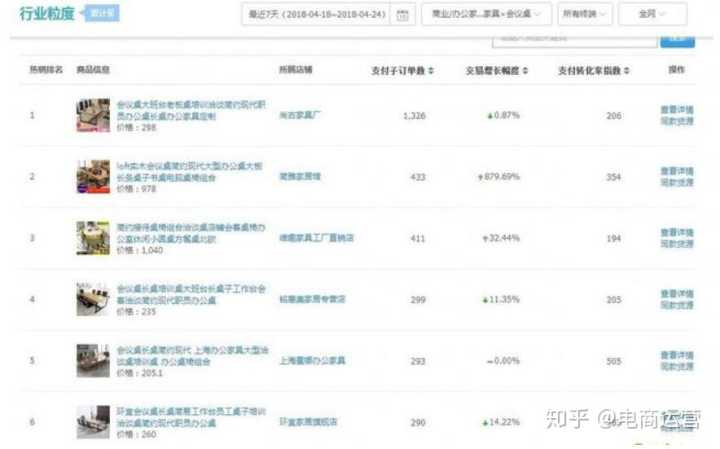Click 查看详情 for the rank 3 product
This screenshot has height=449, width=720.
click(677, 233)
